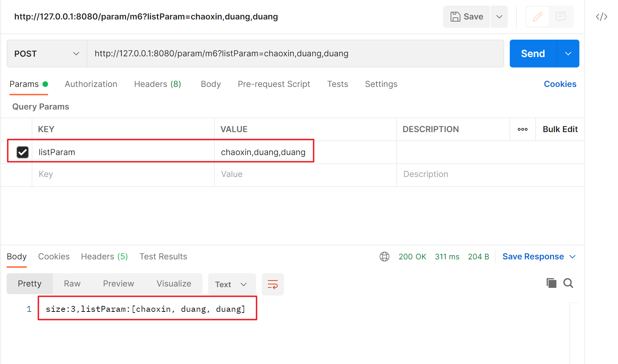Viewport: 618px width, 364px height.
Task: Click Bulk Edit
Action: (560, 129)
